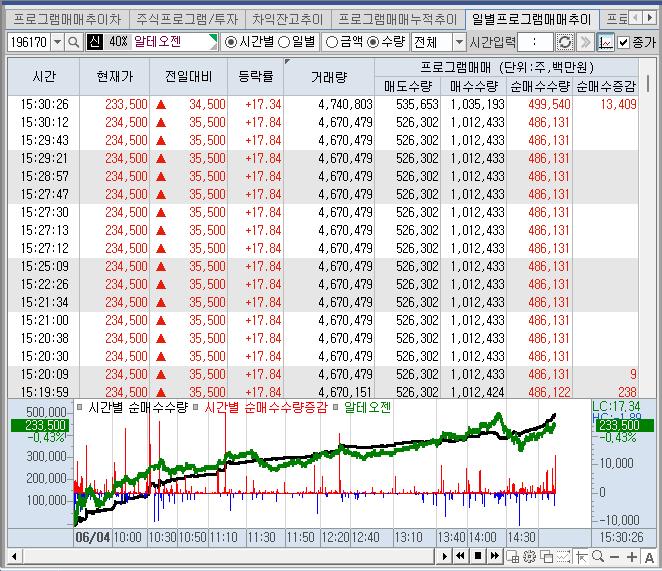This screenshot has height=571, width=662.
Task: Click the dotted line-range chart icon
Action: tap(564, 557)
